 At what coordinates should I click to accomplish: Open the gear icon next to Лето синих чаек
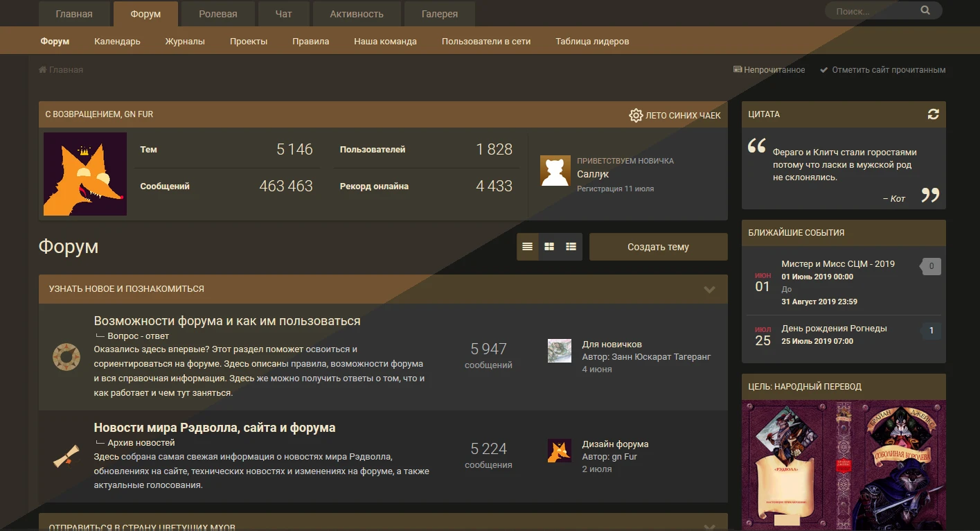click(x=635, y=115)
